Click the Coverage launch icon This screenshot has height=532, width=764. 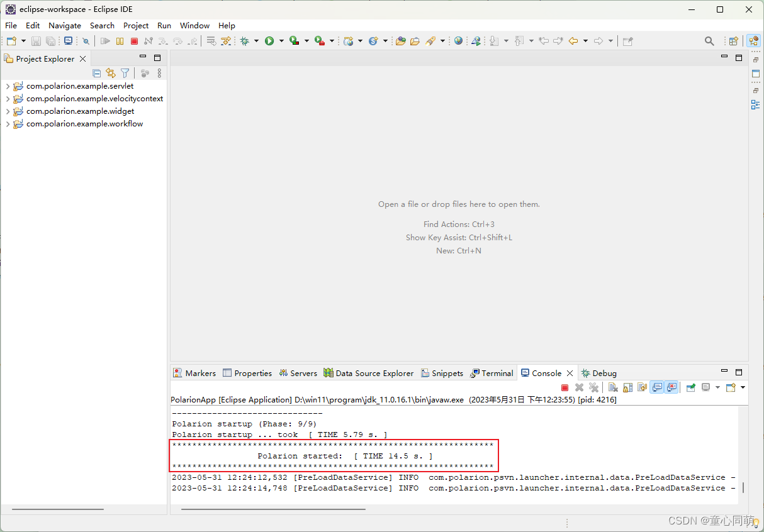295,41
